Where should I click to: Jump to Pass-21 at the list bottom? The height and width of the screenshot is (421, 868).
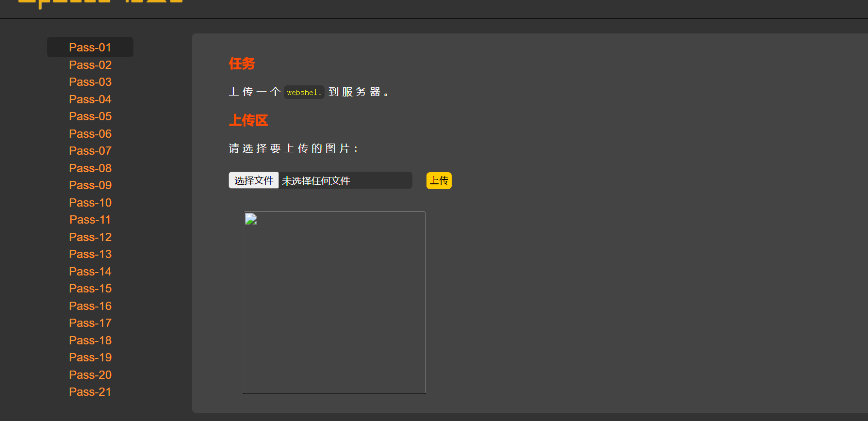[90, 392]
